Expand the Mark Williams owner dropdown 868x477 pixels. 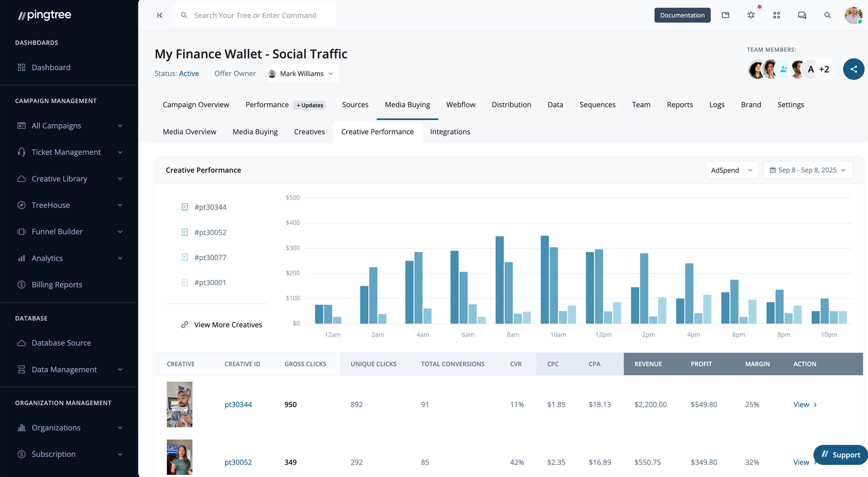303,74
